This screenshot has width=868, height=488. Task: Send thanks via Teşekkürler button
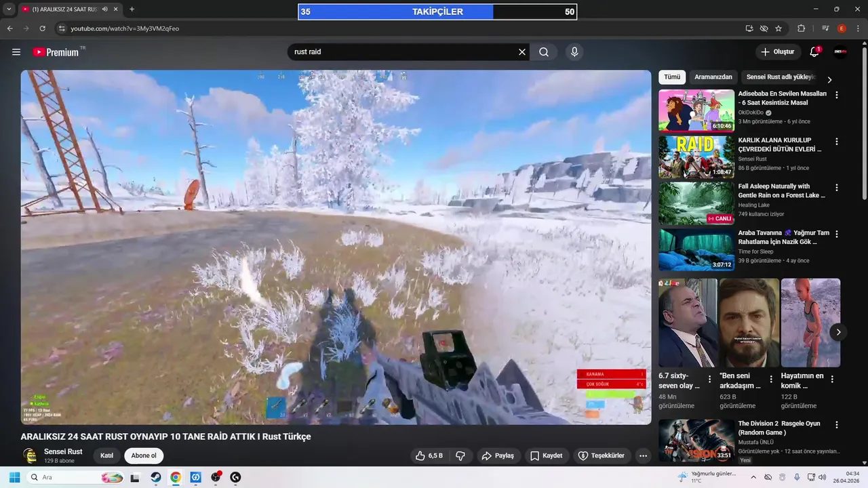(601, 455)
